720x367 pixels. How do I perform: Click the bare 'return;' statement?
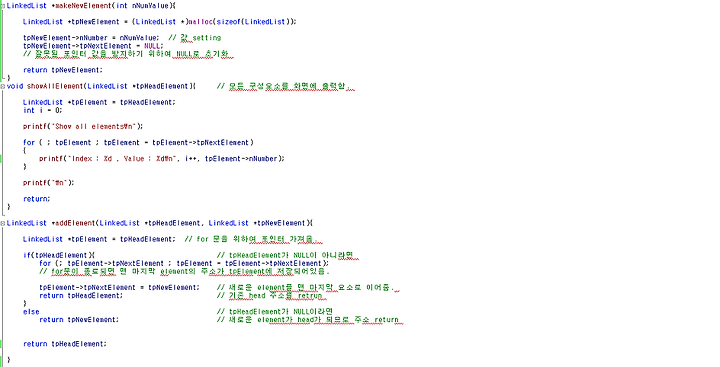click(37, 199)
